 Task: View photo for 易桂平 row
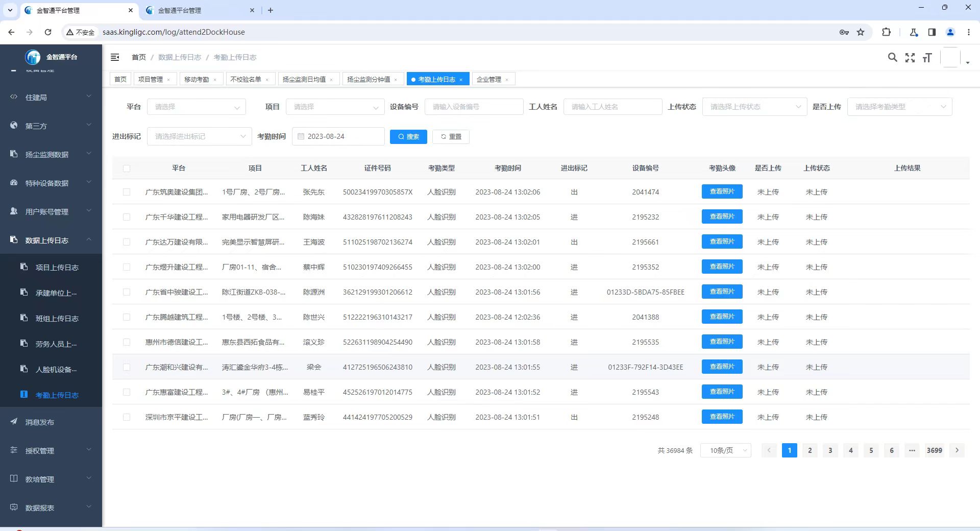722,392
